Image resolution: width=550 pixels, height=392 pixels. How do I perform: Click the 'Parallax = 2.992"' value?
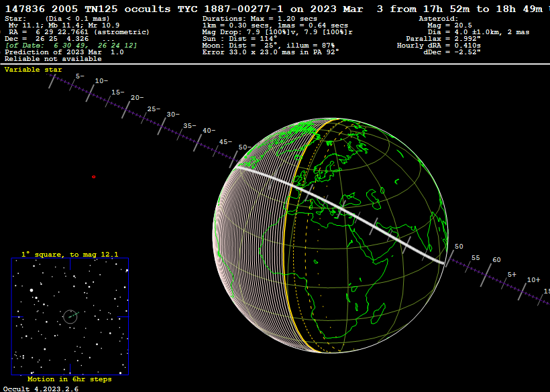443,39
